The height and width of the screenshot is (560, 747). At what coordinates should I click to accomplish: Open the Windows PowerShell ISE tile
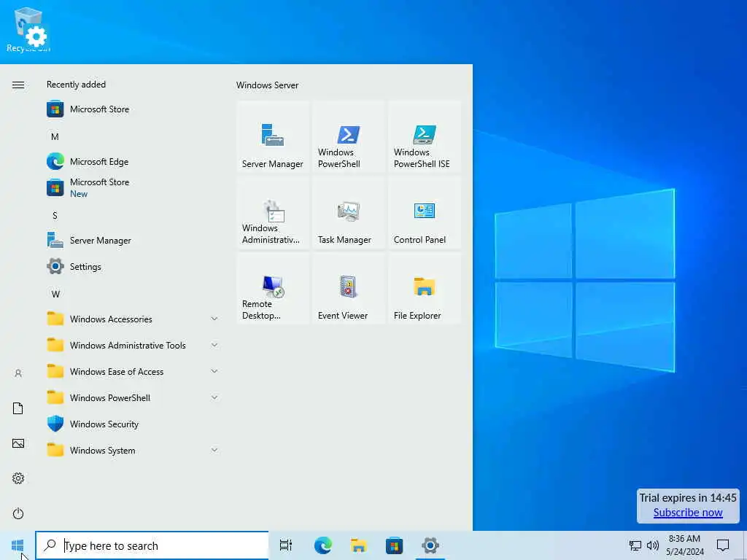click(x=424, y=136)
